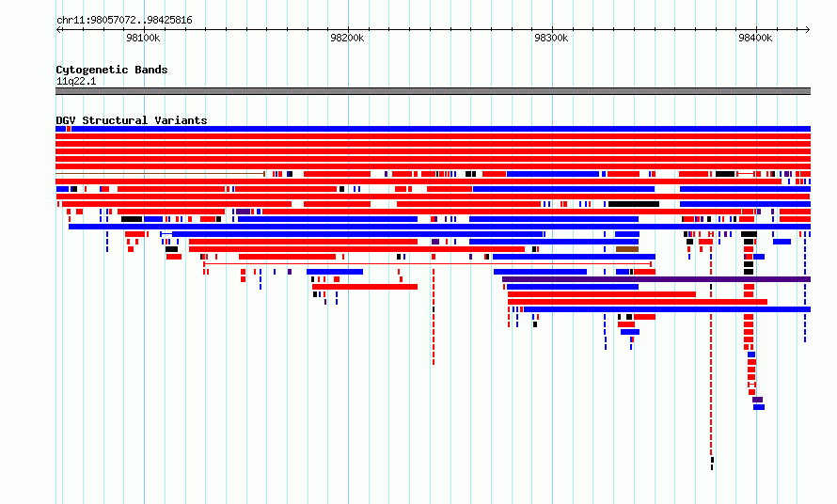Open the Cytogenetic Bands track title

click(x=112, y=70)
